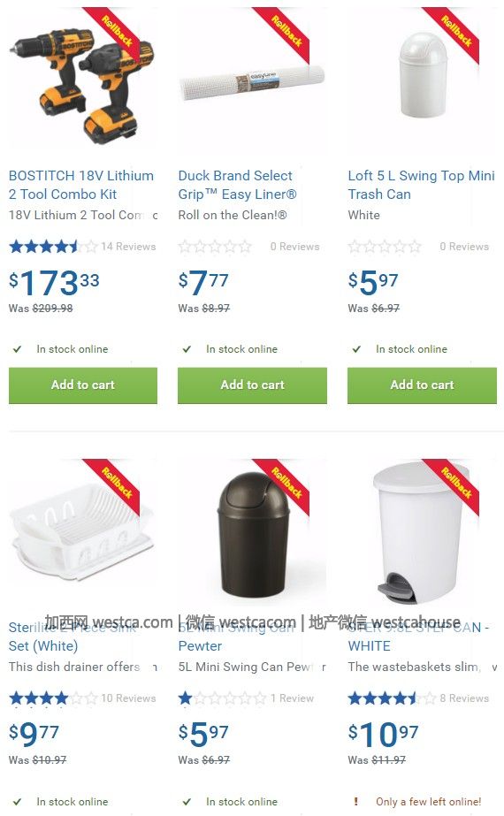View the 14 Reviews for BOSTITCH kit
This screenshot has height=816, width=504.
point(128,247)
